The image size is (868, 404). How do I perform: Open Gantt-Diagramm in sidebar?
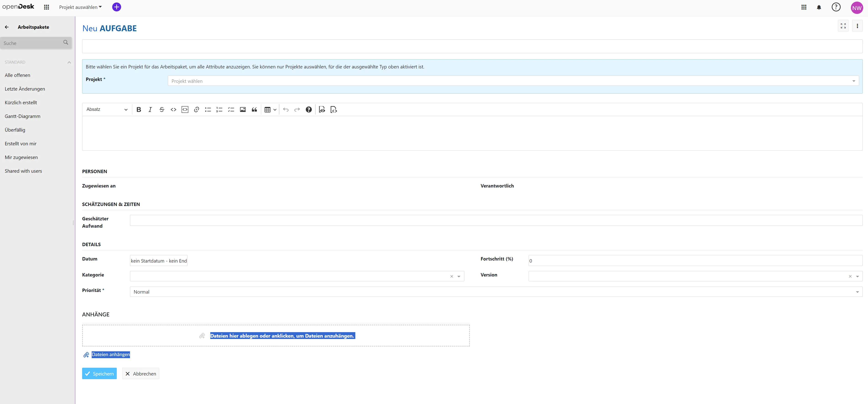(x=23, y=116)
